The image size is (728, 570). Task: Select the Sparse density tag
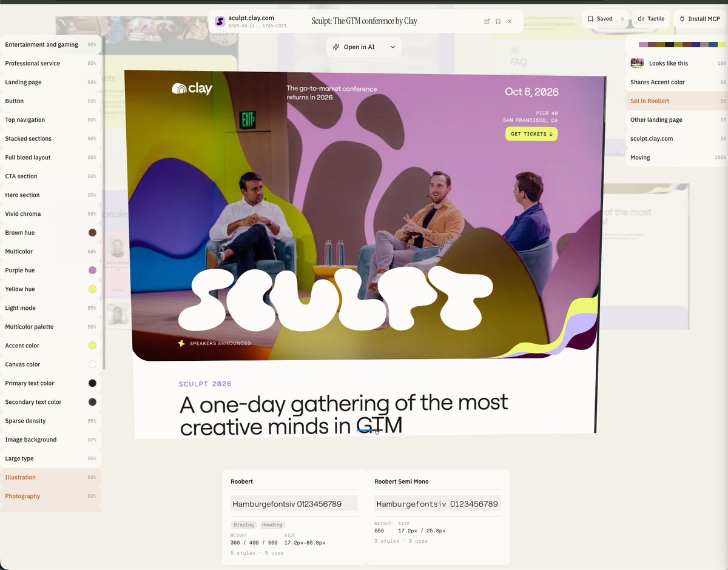click(50, 421)
